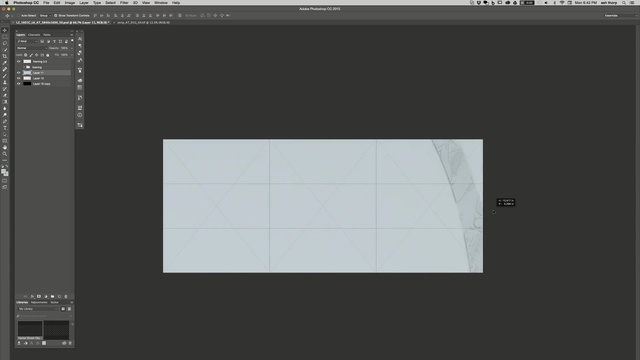Select the Crop tool
Screen dimensions: 640x360
click(x=5, y=56)
